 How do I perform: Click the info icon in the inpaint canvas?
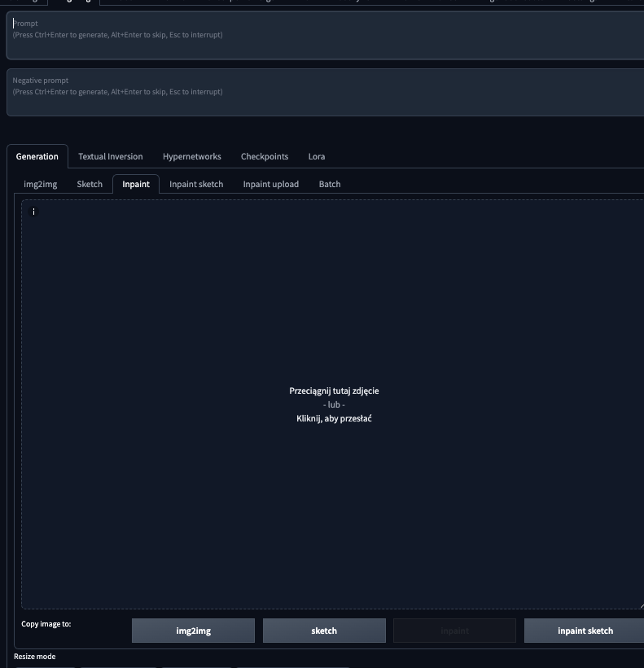(34, 212)
